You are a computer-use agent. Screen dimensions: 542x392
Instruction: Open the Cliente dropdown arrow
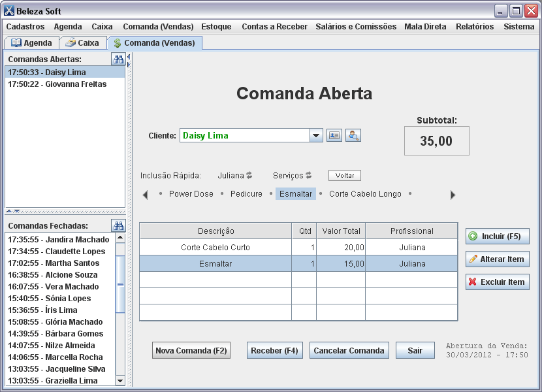tap(316, 136)
